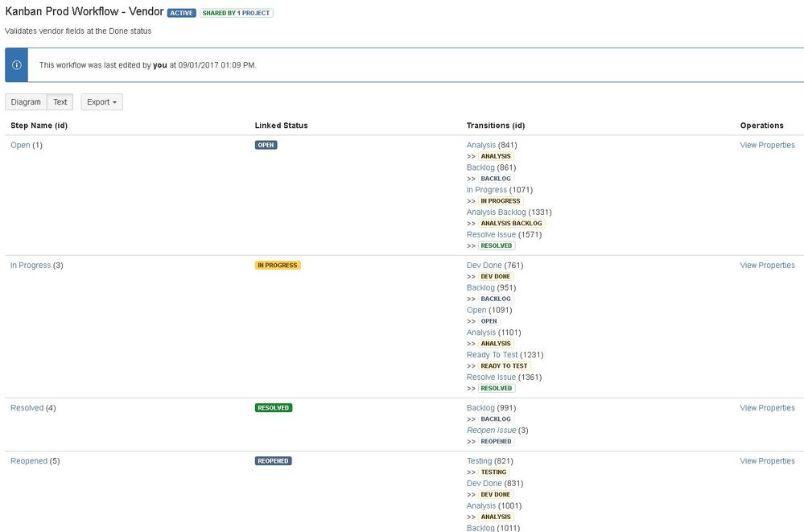The image size is (804, 532).
Task: Click the IN PROGRESS linked status lozenge
Action: [x=278, y=266]
